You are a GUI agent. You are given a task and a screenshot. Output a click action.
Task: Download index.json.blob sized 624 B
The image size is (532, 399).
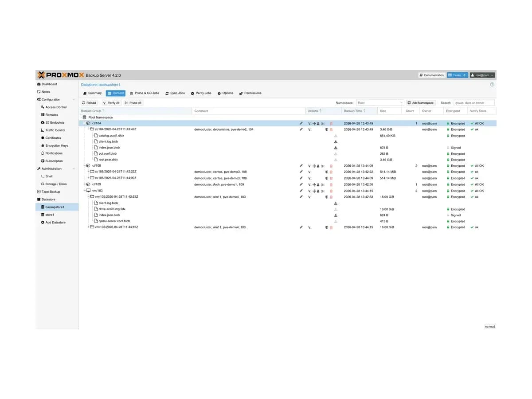coord(336,215)
